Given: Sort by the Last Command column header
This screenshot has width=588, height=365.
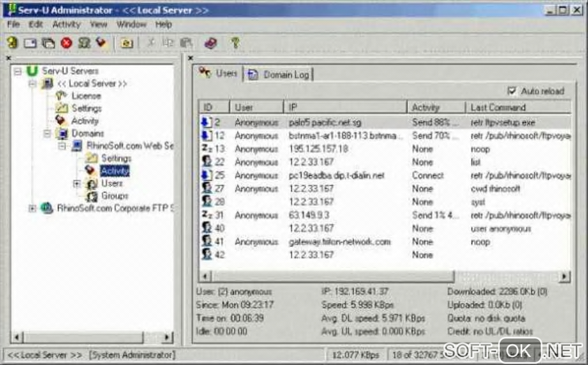Looking at the screenshot, I should [518, 108].
